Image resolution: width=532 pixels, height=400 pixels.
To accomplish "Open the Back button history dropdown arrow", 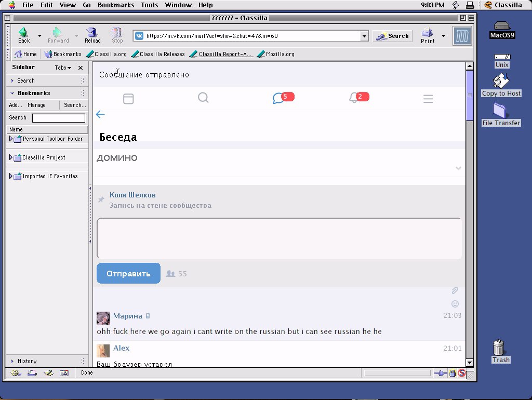I will tap(39, 36).
